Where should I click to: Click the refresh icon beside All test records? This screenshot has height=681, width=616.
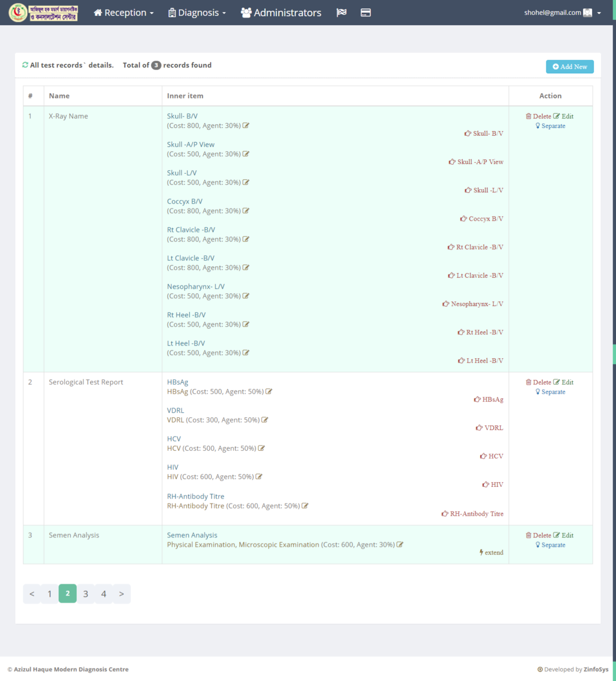[x=25, y=65]
